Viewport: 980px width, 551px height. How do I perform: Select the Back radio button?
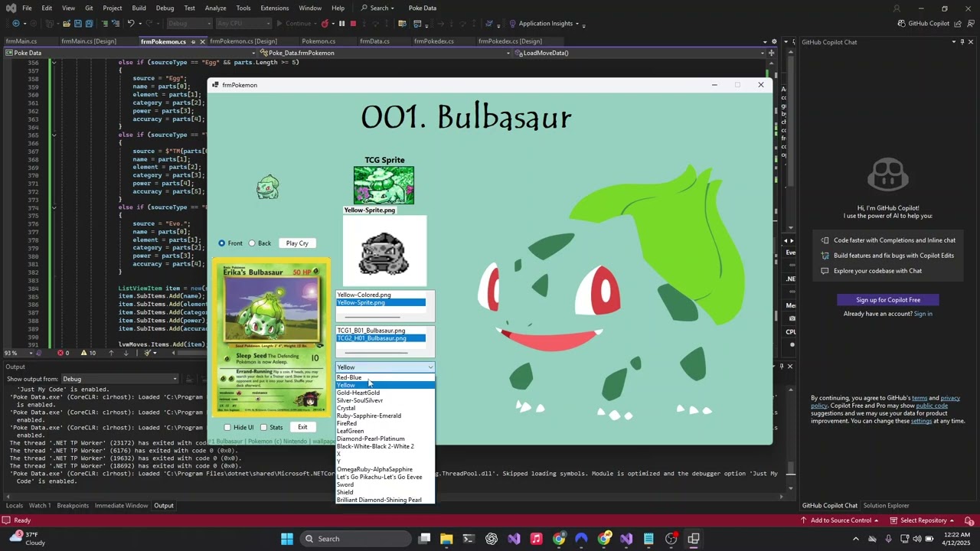260,243
